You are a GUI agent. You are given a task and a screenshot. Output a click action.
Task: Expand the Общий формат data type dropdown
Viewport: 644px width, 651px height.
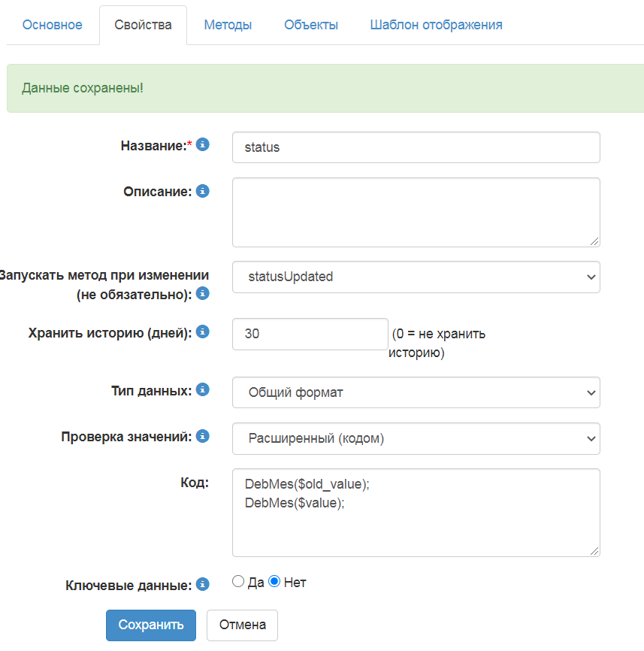point(416,392)
